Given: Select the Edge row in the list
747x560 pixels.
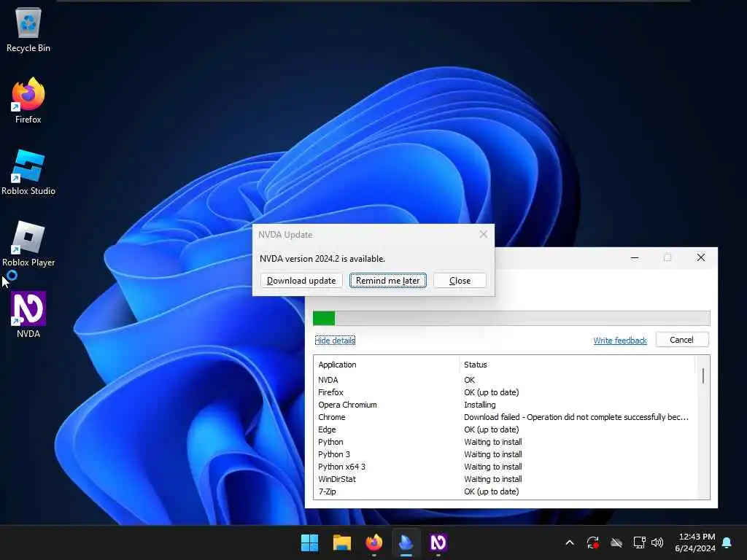Looking at the screenshot, I should (x=505, y=429).
